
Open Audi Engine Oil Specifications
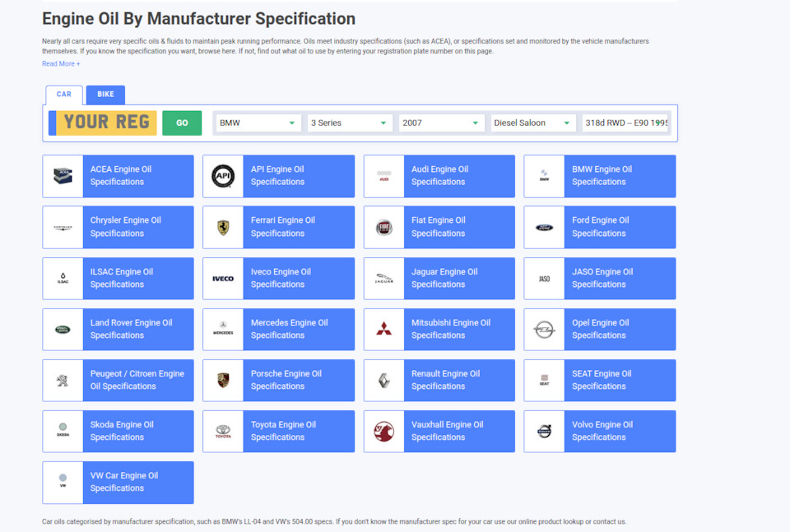pyautogui.click(x=439, y=176)
